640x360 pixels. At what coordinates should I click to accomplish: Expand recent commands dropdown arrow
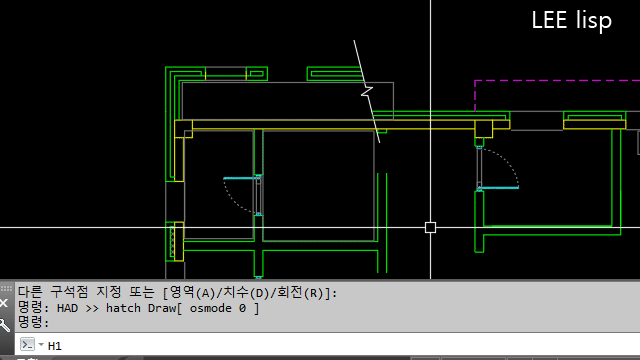click(x=41, y=345)
